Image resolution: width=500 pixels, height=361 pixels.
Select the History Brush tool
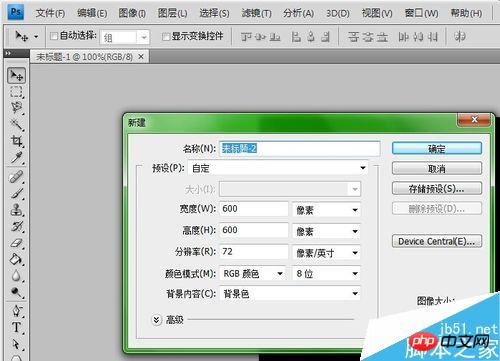pos(16,226)
